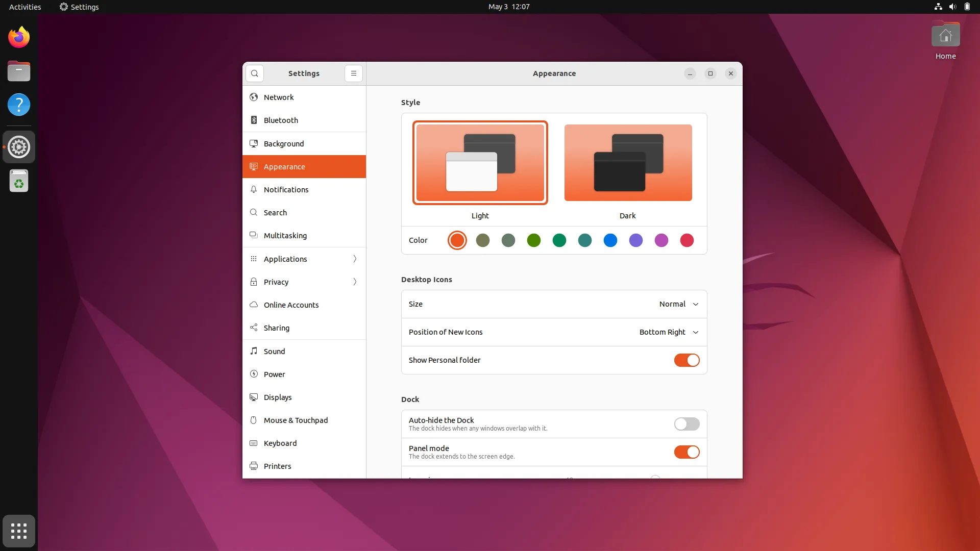Open the Help app in dock
980x551 pixels.
(x=19, y=105)
